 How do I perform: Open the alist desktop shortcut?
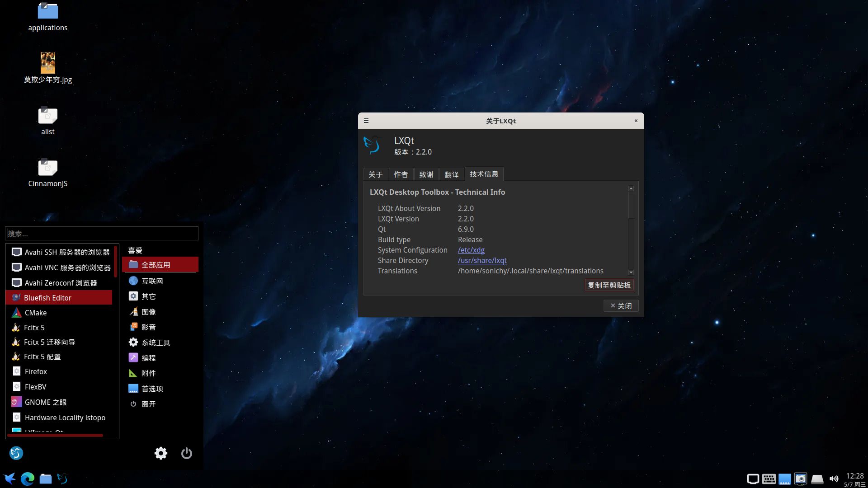[47, 116]
